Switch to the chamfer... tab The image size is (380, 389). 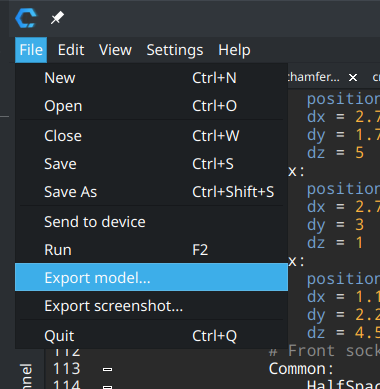click(313, 77)
